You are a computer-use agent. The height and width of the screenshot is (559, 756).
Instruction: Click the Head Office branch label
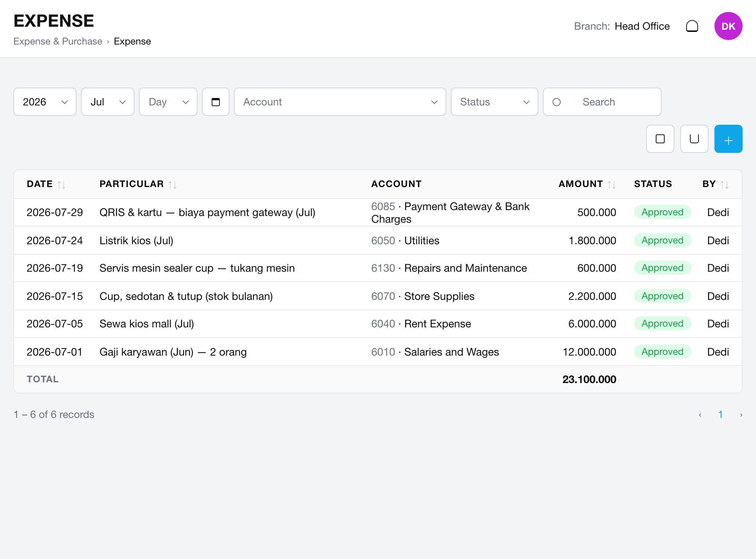click(x=642, y=26)
